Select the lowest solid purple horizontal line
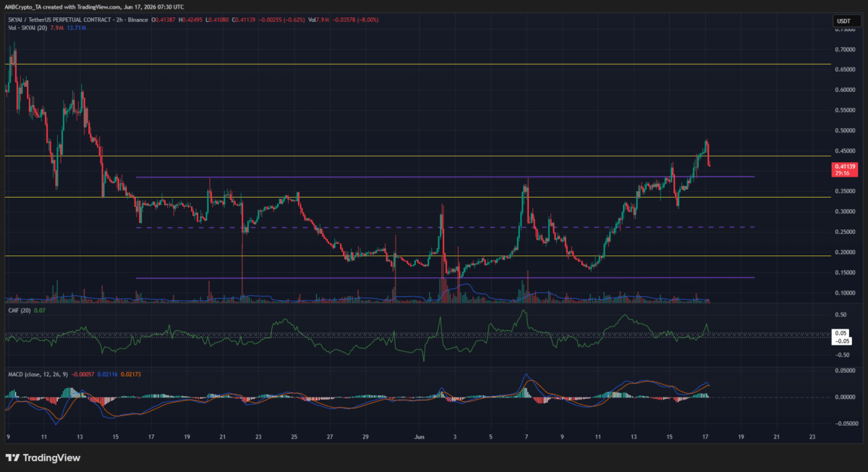The width and height of the screenshot is (868, 472). 446,277
